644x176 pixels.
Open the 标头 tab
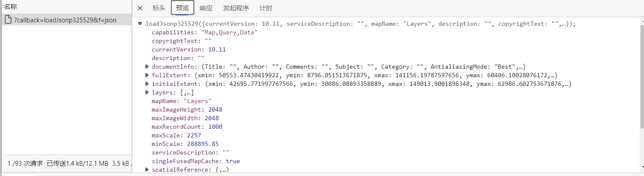159,8
